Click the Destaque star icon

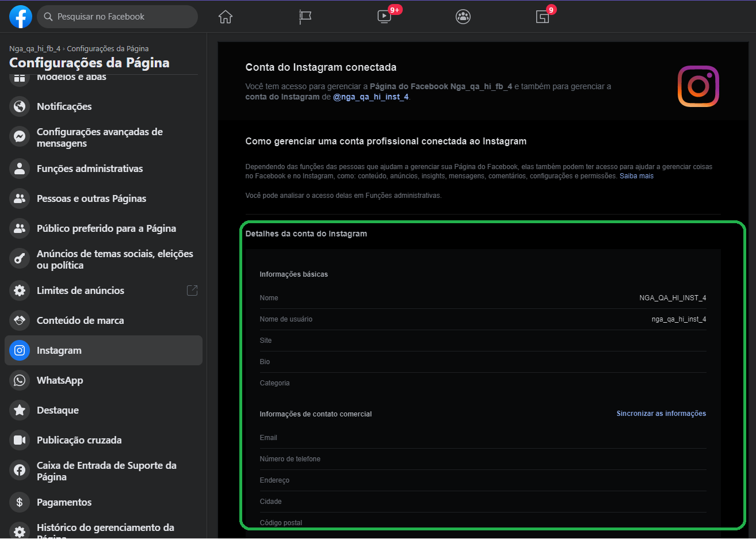click(20, 410)
